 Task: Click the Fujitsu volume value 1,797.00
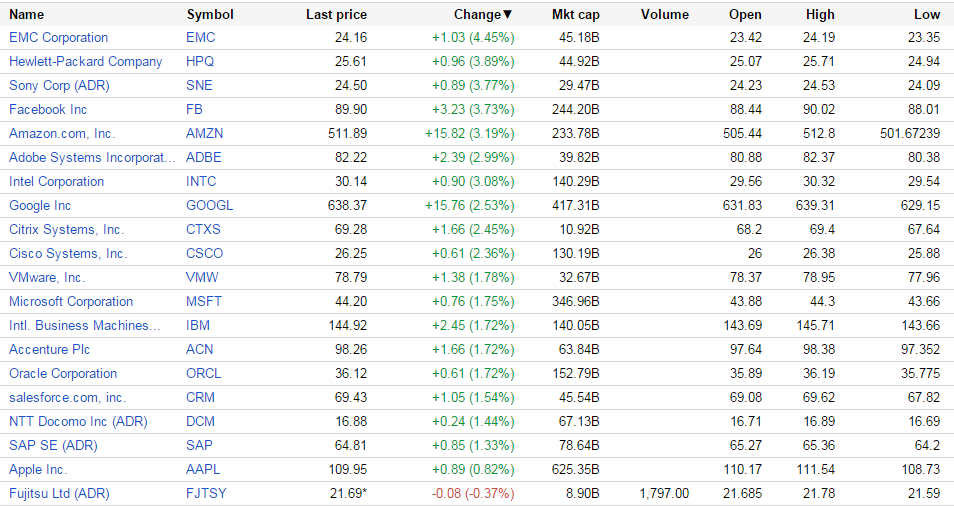point(665,494)
